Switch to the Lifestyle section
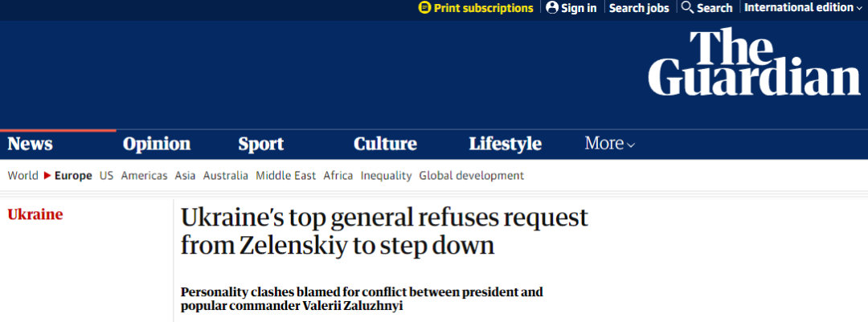Image resolution: width=868 pixels, height=322 pixels. [506, 144]
